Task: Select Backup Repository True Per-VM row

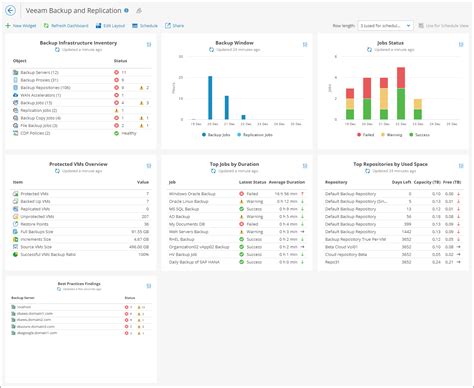Action: click(x=393, y=239)
